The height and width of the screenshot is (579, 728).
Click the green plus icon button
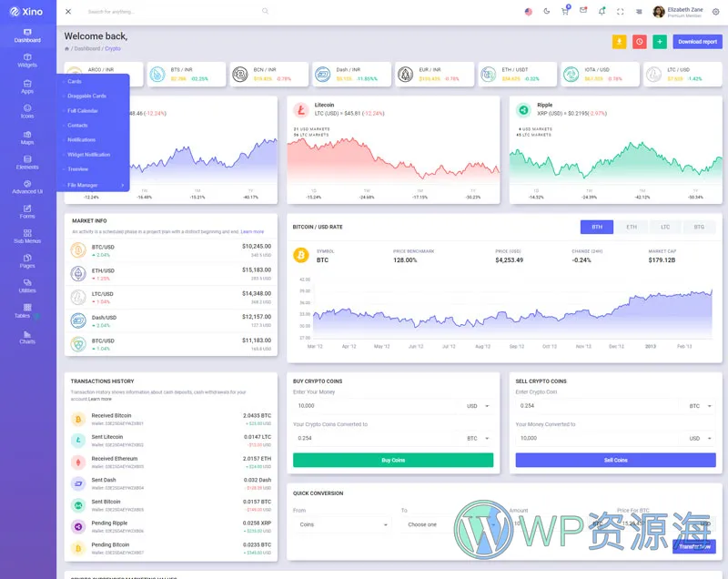pos(660,41)
